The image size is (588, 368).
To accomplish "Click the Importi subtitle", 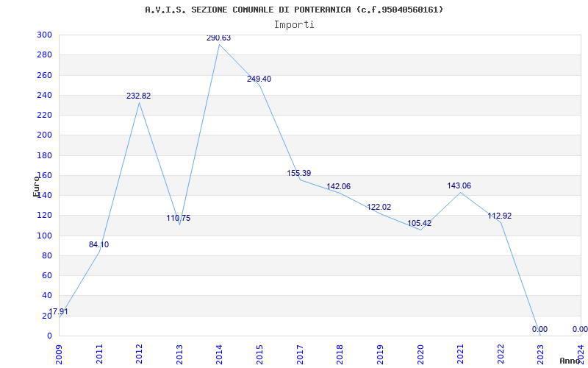I will point(294,25).
